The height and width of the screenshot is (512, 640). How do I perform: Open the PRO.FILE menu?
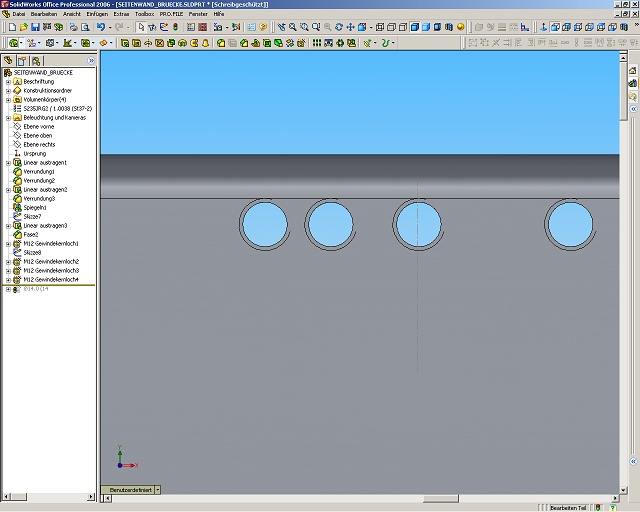pyautogui.click(x=171, y=14)
